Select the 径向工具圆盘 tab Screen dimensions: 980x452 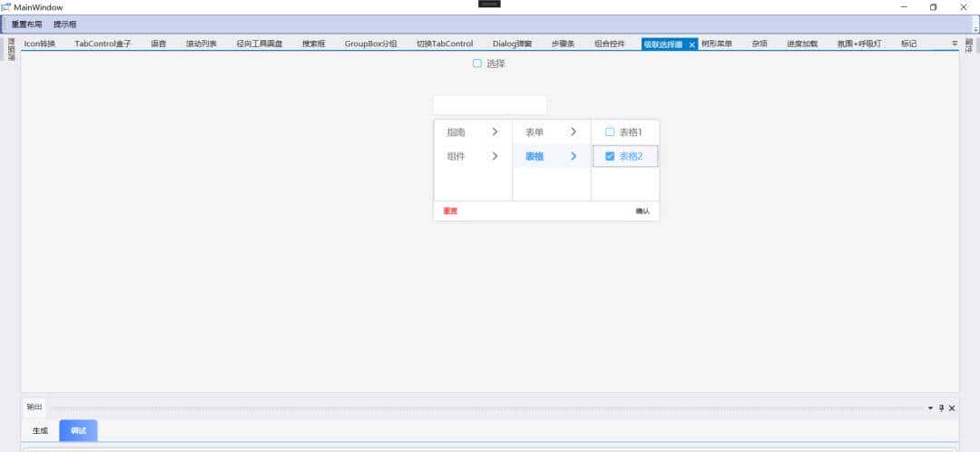[260, 44]
